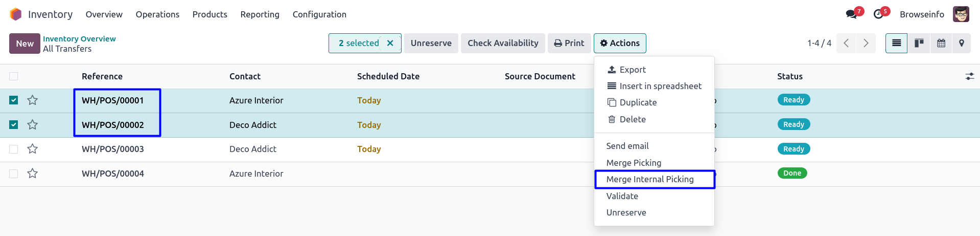Viewport: 980px width, 236px height.
Task: Open the Browseinfo user avatar
Action: click(961, 14)
